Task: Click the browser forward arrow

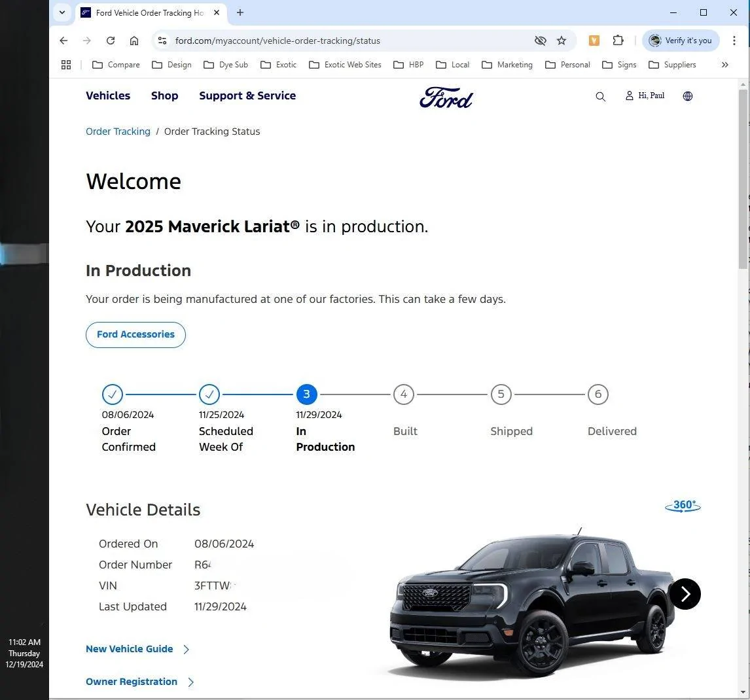Action: (x=86, y=41)
